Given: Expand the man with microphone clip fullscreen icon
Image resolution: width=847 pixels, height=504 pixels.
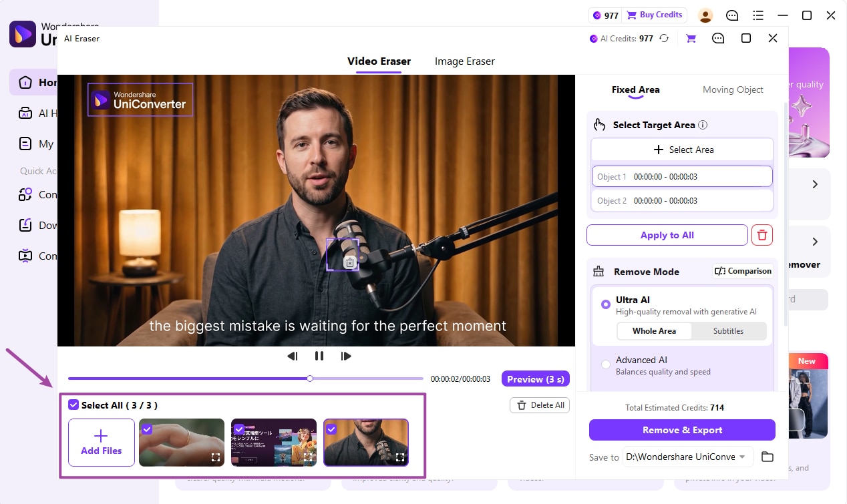Looking at the screenshot, I should [400, 457].
